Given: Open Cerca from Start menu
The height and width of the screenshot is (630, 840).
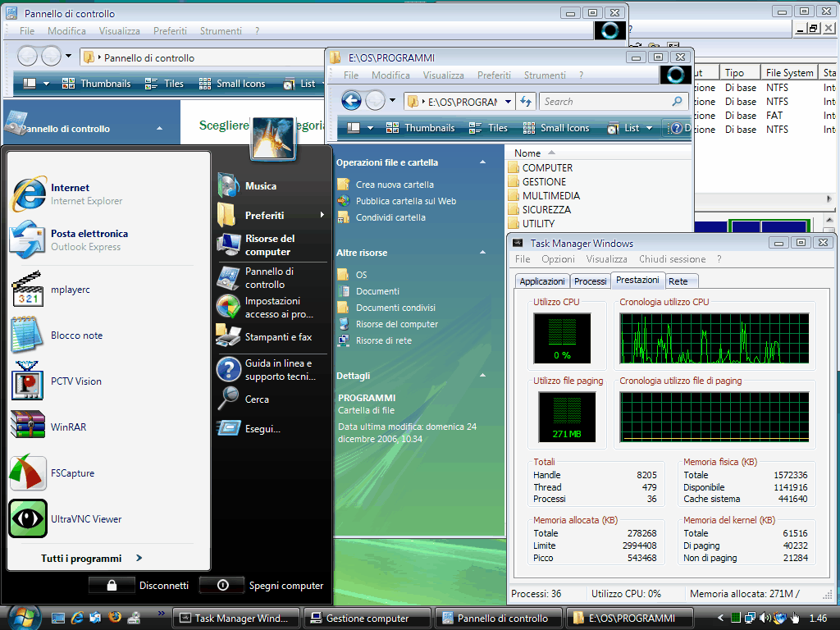Looking at the screenshot, I should [243, 399].
